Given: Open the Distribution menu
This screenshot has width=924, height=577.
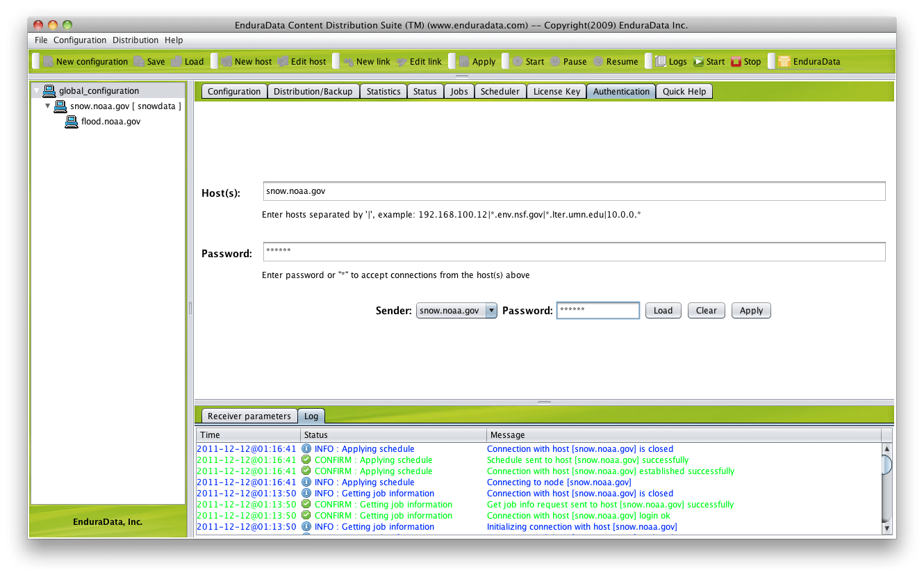Looking at the screenshot, I should [x=135, y=40].
